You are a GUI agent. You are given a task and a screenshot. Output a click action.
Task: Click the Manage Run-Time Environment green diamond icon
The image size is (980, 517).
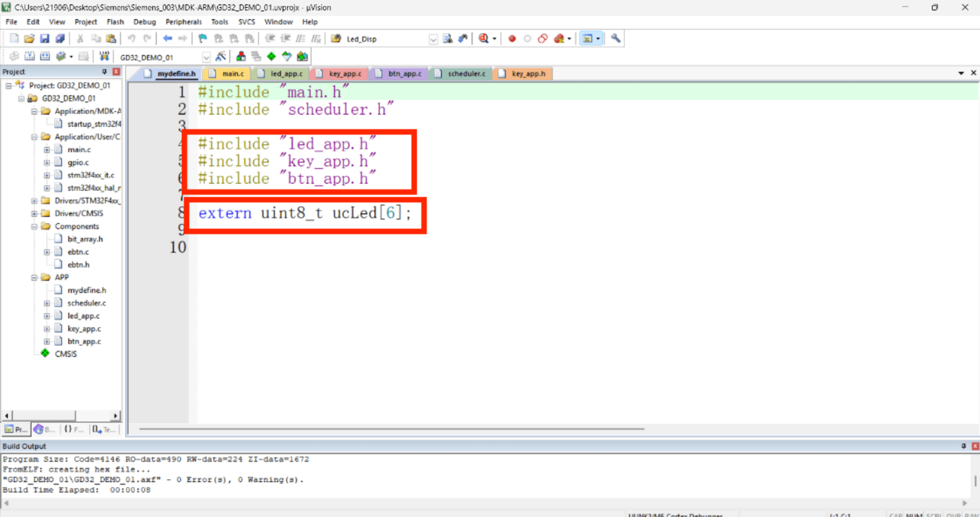(271, 56)
